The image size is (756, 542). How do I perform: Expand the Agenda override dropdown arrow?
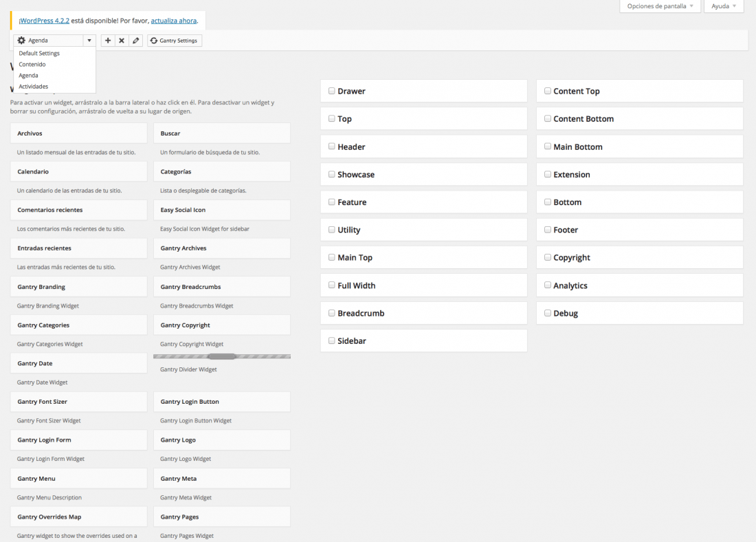pyautogui.click(x=89, y=41)
